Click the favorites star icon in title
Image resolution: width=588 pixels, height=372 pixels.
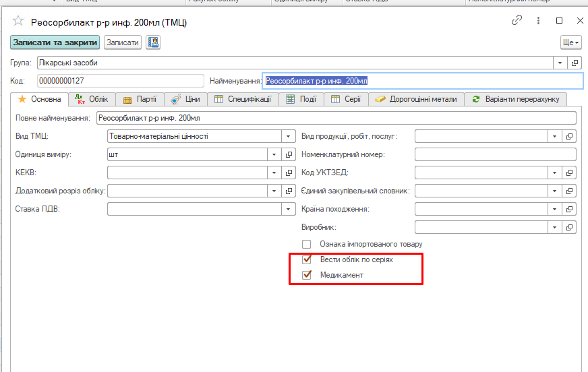18,22
